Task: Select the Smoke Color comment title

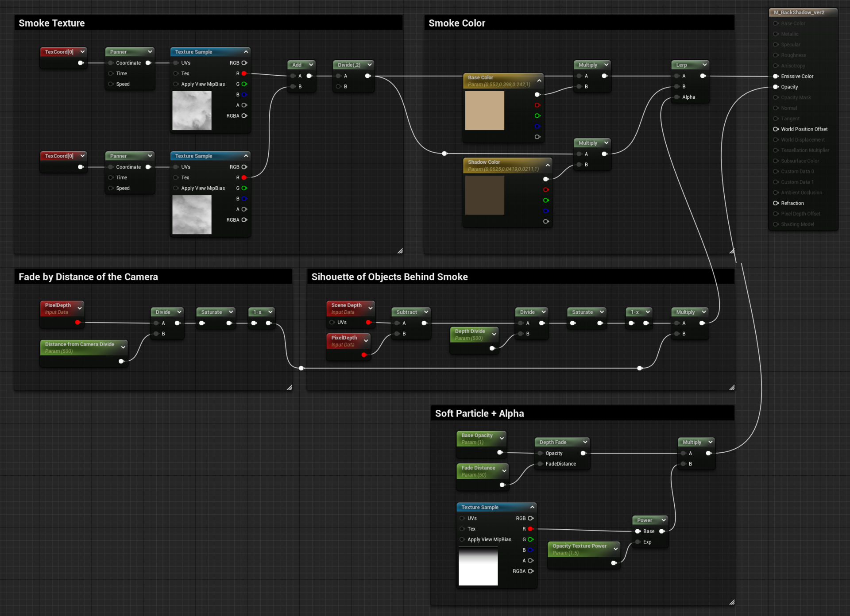Action: [456, 23]
